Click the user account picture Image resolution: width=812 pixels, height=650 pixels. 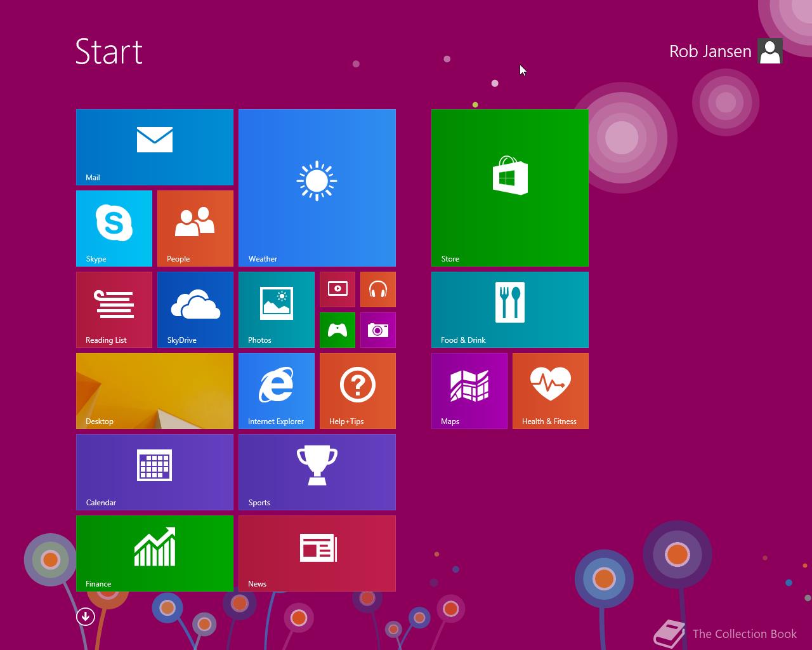pyautogui.click(x=770, y=51)
